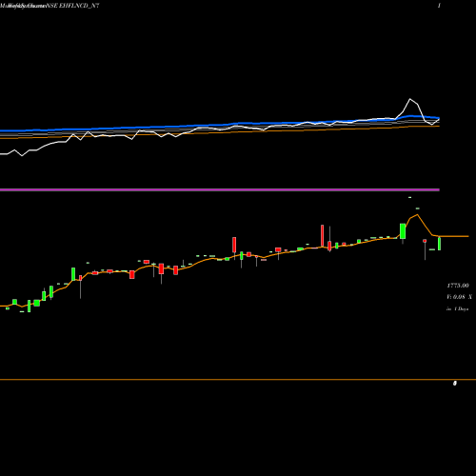
Task: Select the tallest red candlestick
Action: click(323, 236)
